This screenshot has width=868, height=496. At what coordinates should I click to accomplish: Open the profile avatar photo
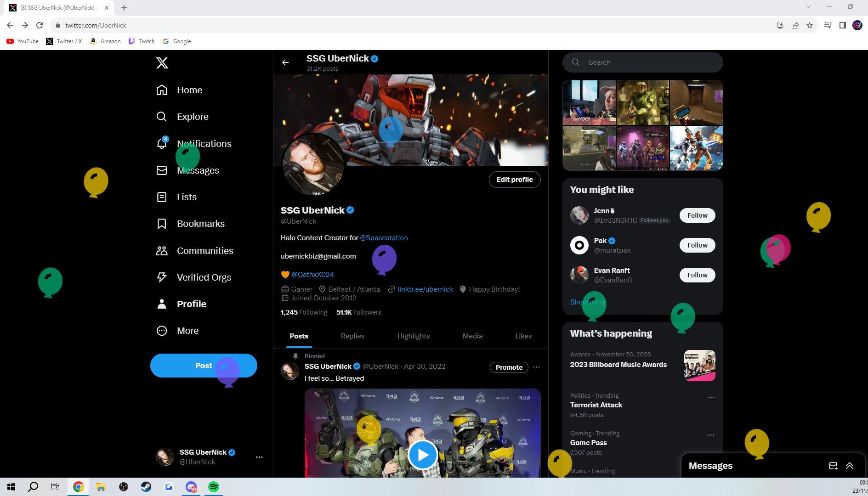[313, 164]
